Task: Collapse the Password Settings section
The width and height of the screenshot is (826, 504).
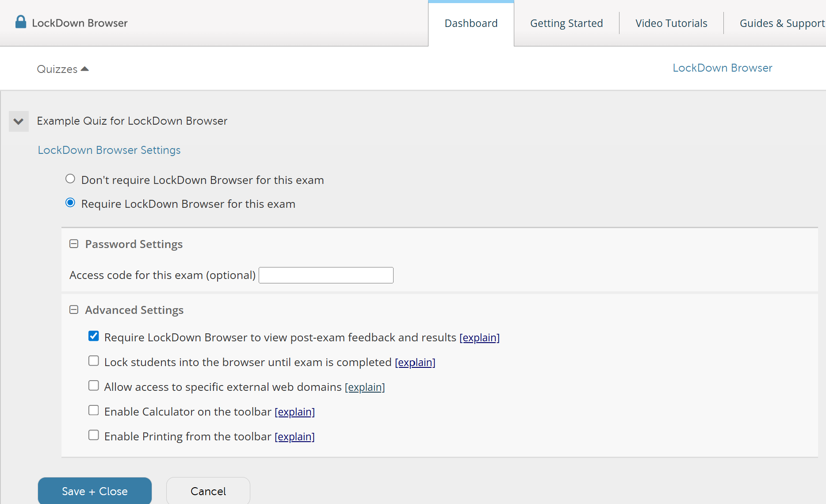Action: 73,244
